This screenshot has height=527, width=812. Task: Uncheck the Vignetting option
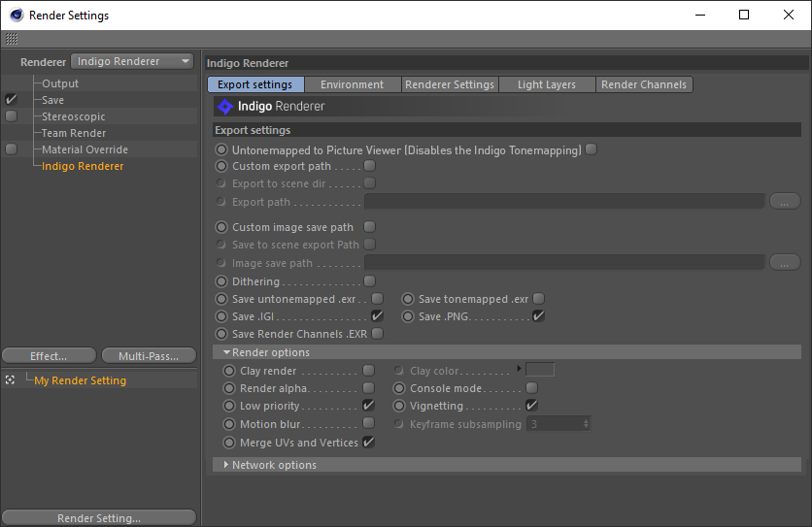[531, 406]
